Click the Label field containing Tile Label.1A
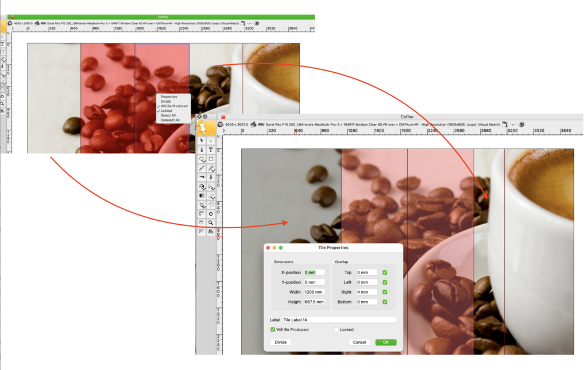Image resolution: width=588 pixels, height=370 pixels. pyautogui.click(x=339, y=320)
